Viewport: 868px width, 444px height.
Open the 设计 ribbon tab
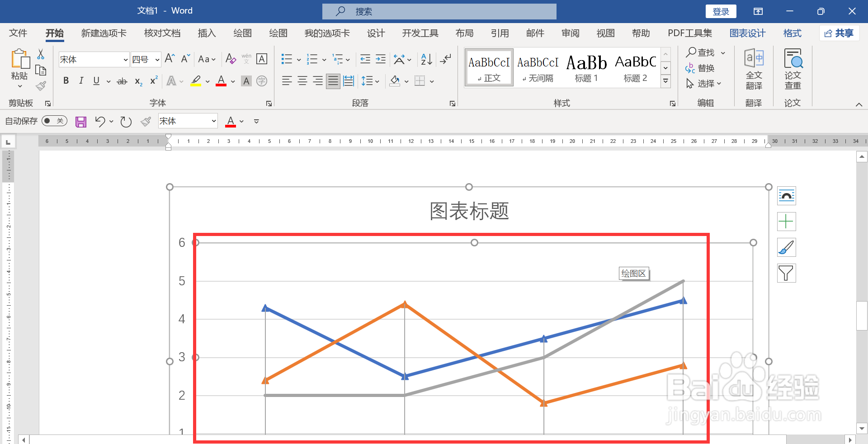click(x=376, y=33)
